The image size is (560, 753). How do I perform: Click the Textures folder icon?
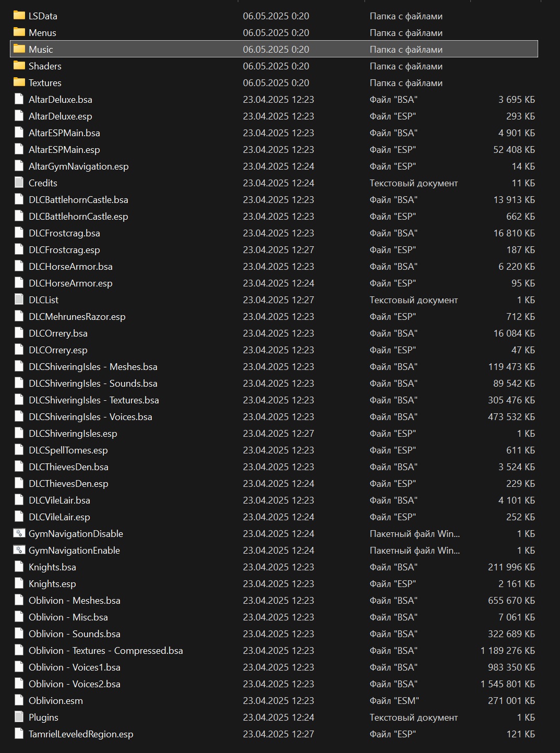pyautogui.click(x=19, y=82)
